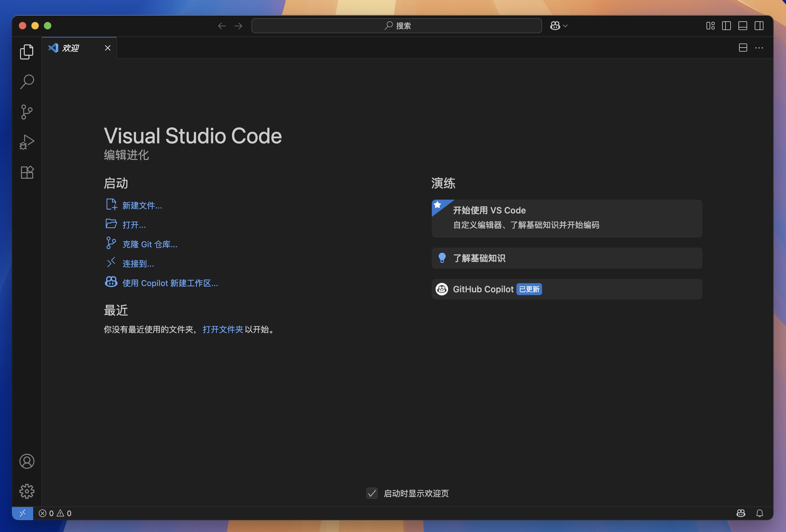
Task: Toggle the primary side bar
Action: point(727,26)
